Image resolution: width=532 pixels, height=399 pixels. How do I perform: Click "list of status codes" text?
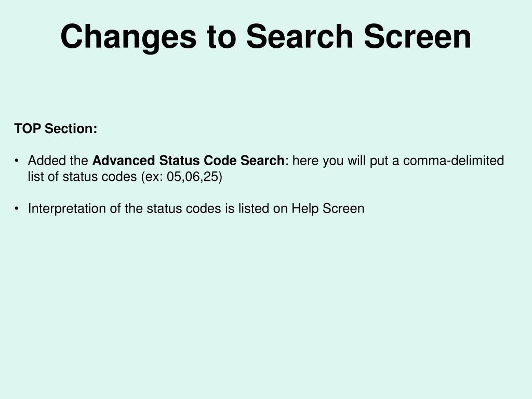tap(83, 177)
